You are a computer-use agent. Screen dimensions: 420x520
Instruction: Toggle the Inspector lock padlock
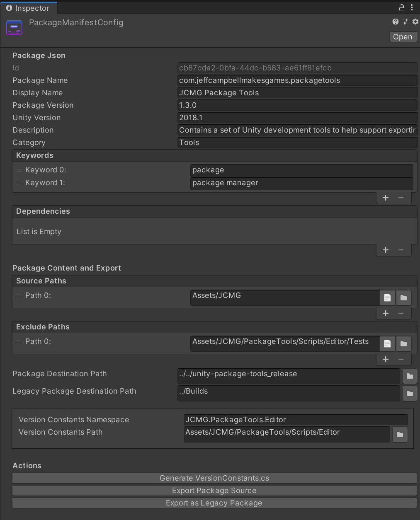tap(401, 7)
